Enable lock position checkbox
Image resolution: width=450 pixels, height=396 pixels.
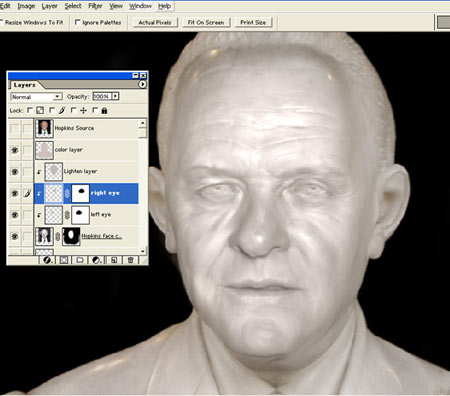[73, 110]
